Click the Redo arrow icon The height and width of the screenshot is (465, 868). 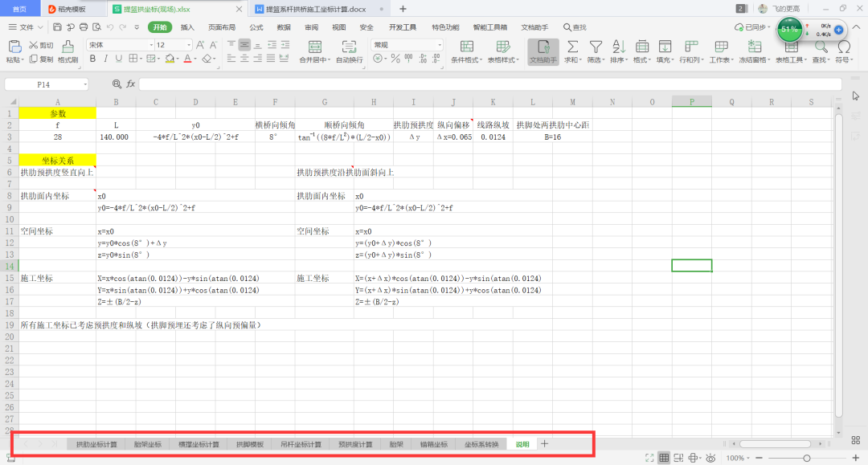pos(123,27)
